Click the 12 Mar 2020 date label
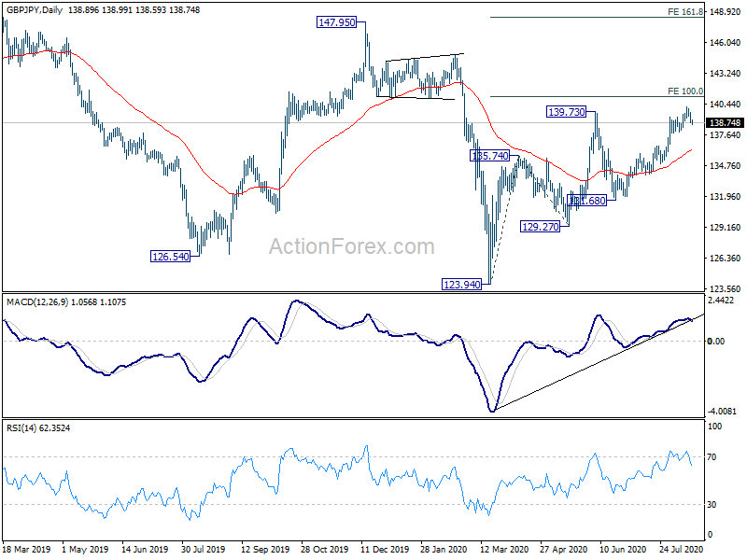This screenshot has height=560, width=747. [504, 549]
